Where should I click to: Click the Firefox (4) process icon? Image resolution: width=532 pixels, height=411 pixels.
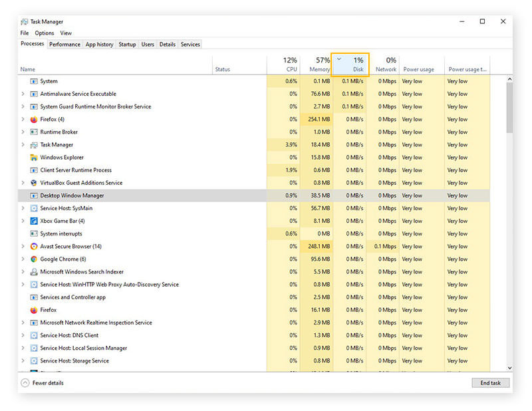(34, 120)
